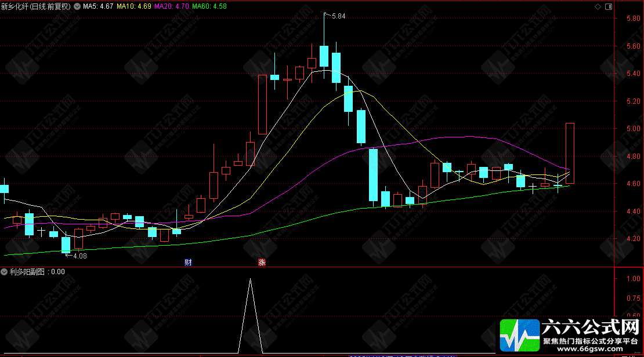This screenshot has width=644, height=357.
Task: Click the 5.00 price axis label
Action: click(x=633, y=129)
